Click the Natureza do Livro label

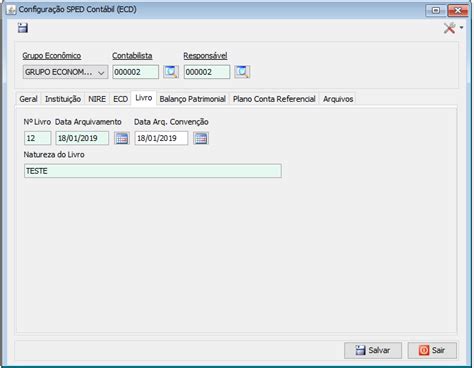(x=54, y=155)
